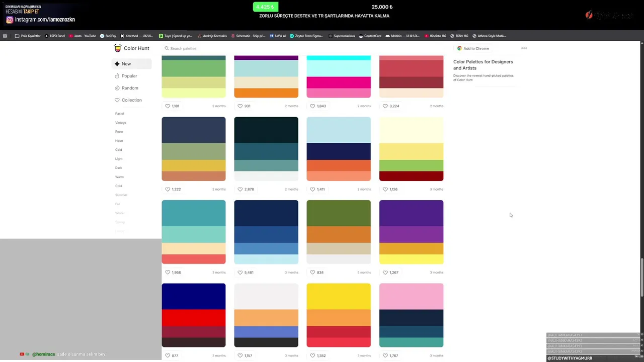Pick olive green top of 834-likes palette

click(339, 213)
